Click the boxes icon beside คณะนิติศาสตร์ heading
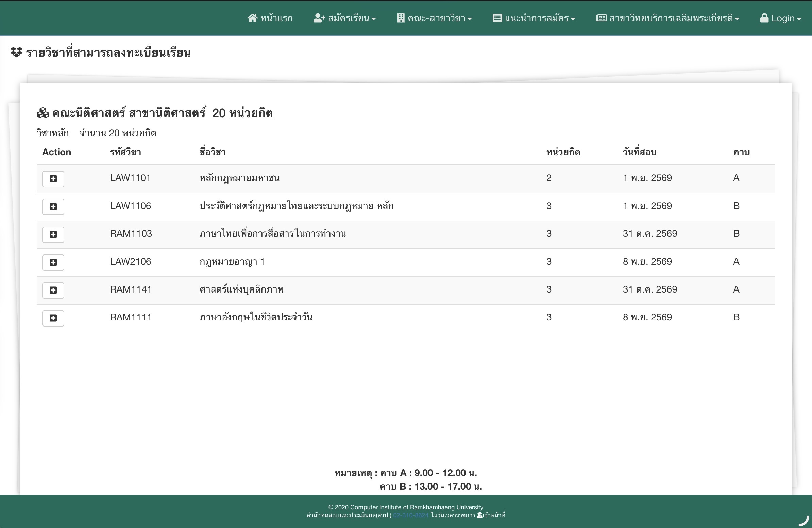Viewport: 812px width, 528px height. 43,113
